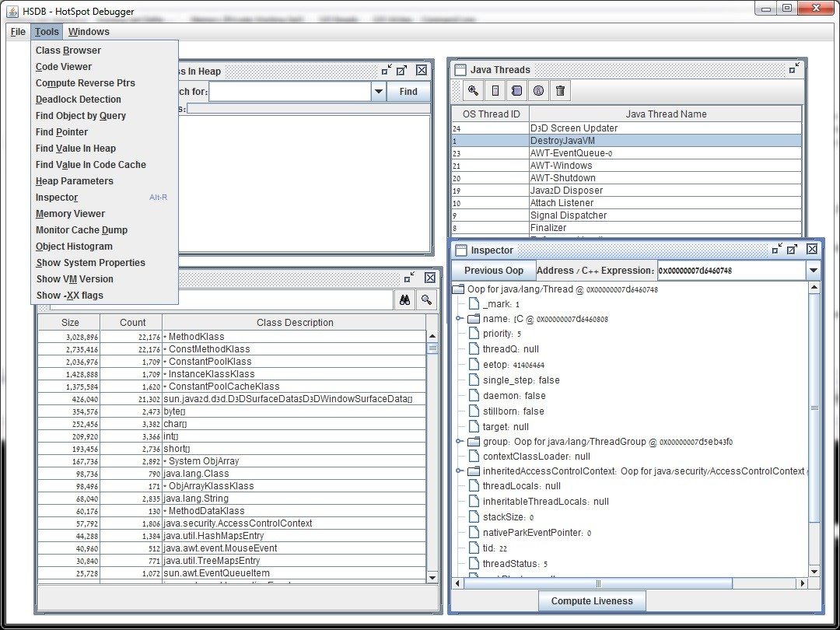
Task: Click the search-for text field
Action: (290, 92)
